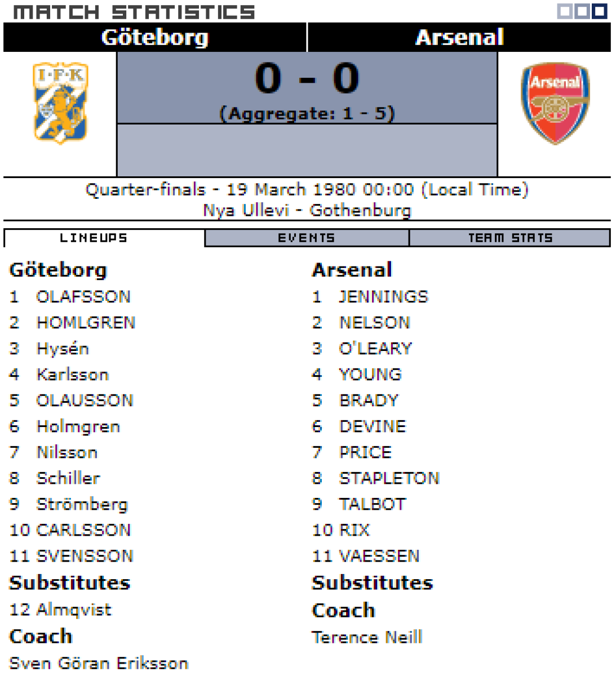
Task: Click coach Sven Göran Eriksson
Action: (99, 663)
